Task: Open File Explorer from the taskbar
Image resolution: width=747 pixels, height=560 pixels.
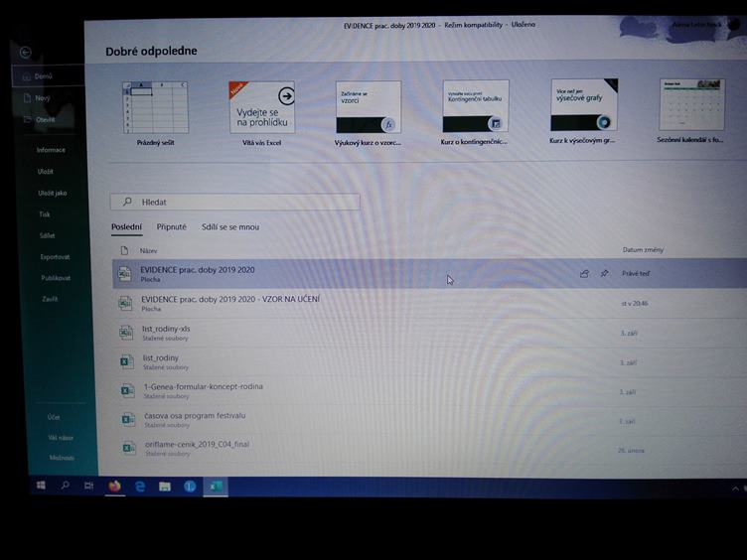Action: pos(165,487)
